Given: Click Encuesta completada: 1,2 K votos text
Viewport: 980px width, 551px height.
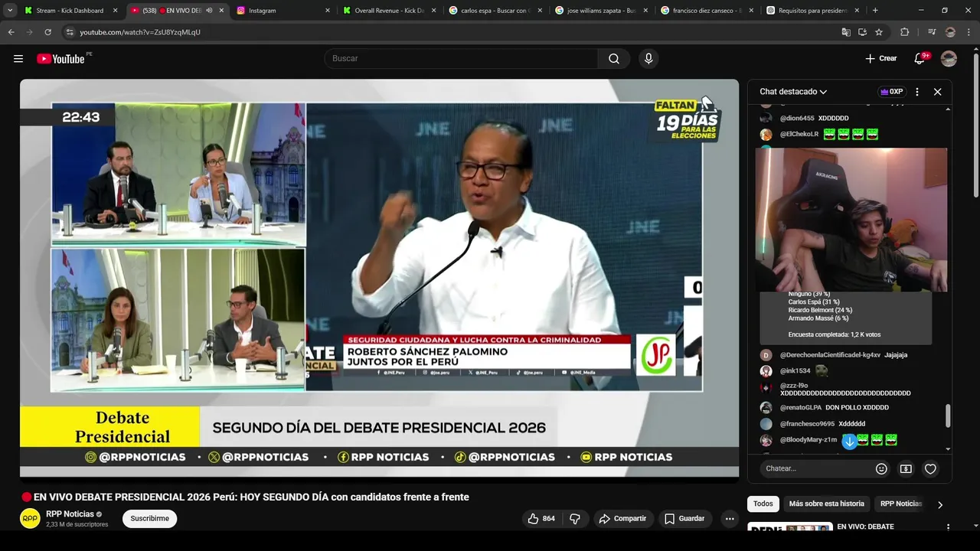Looking at the screenshot, I should click(x=835, y=335).
